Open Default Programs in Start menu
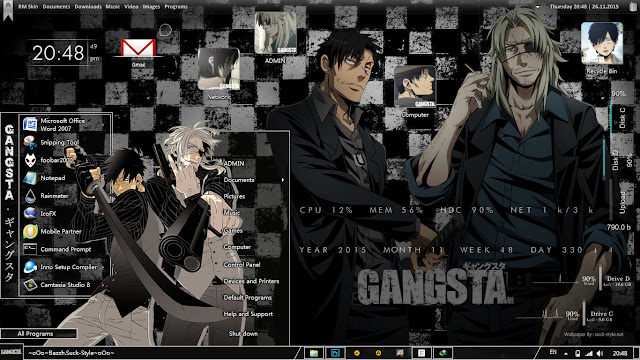640x360 pixels. [x=247, y=298]
